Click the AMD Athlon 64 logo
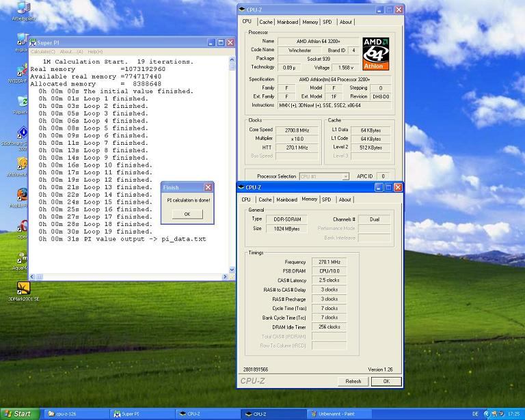The width and height of the screenshot is (525, 420). pos(376,54)
